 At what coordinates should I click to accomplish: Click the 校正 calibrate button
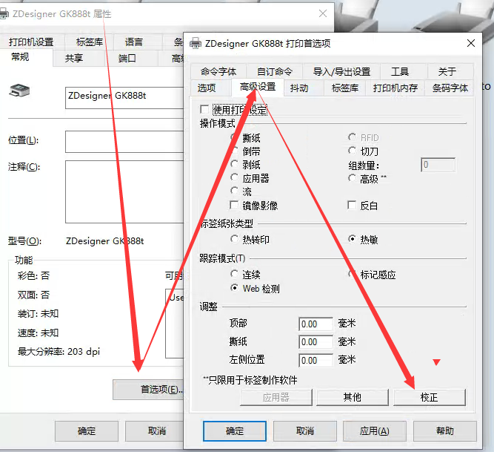429,397
